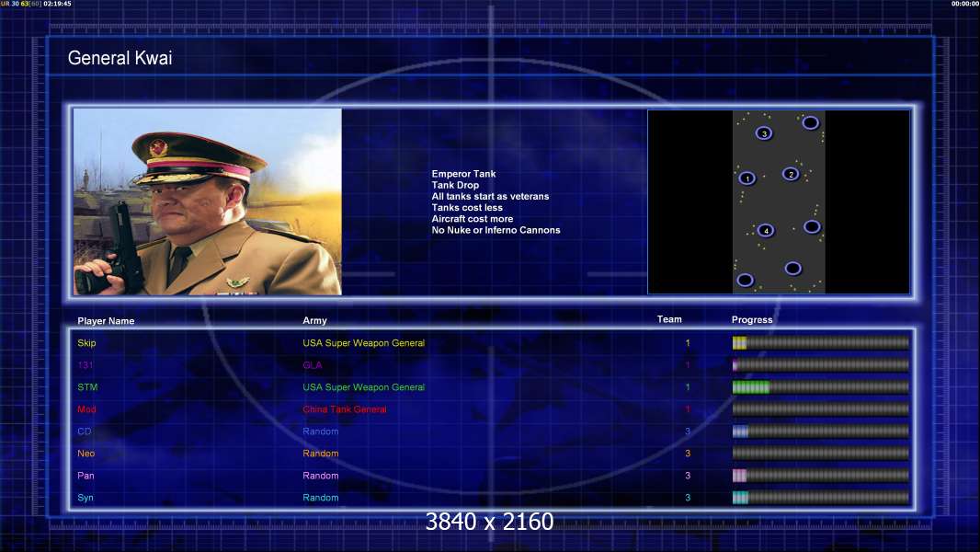Click start position 4 on the minimap

click(766, 230)
